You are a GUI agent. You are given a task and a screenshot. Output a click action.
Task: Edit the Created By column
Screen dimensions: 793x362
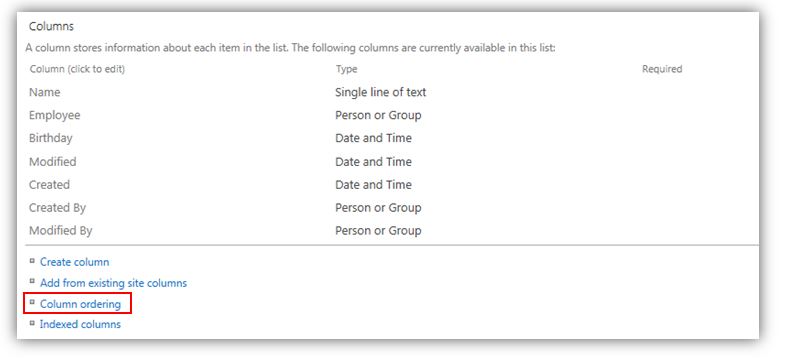click(x=57, y=208)
